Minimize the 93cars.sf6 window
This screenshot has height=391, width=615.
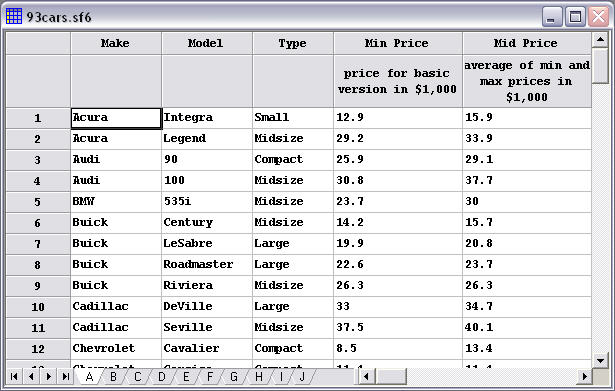(x=552, y=17)
